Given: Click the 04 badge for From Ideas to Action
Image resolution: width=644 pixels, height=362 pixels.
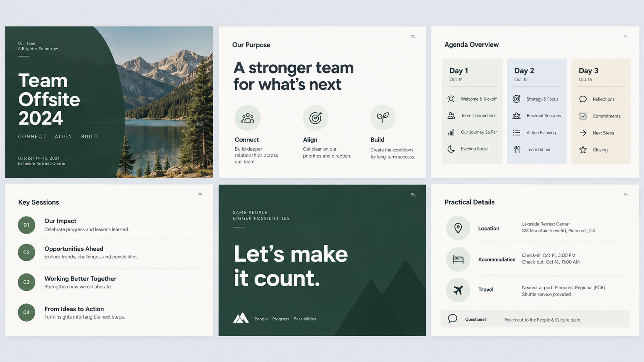Looking at the screenshot, I should point(26,312).
